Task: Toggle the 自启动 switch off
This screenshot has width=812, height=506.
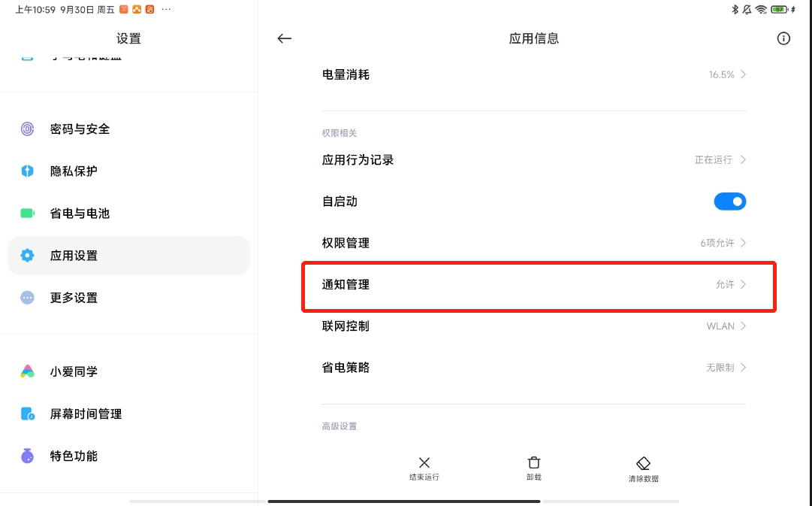Action: pyautogui.click(x=729, y=201)
